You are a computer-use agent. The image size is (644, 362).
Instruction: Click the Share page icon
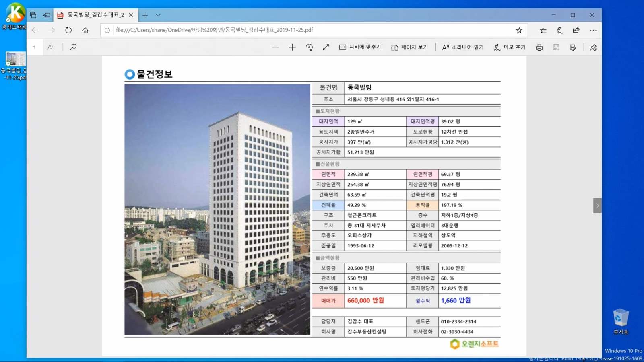tap(576, 30)
